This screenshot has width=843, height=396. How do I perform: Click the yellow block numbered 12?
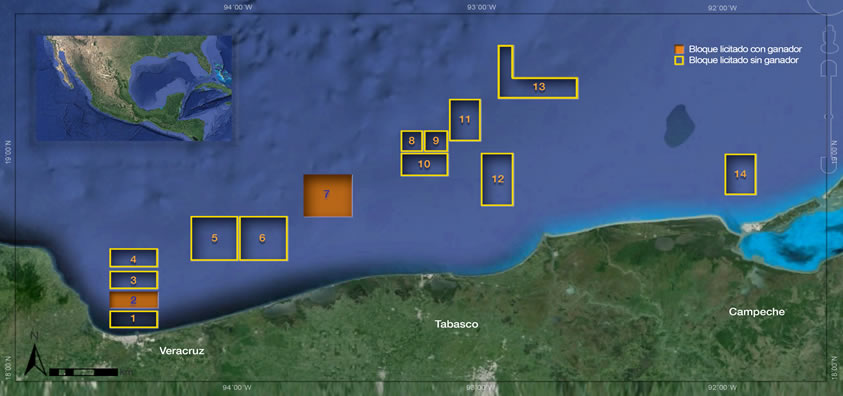(x=497, y=179)
